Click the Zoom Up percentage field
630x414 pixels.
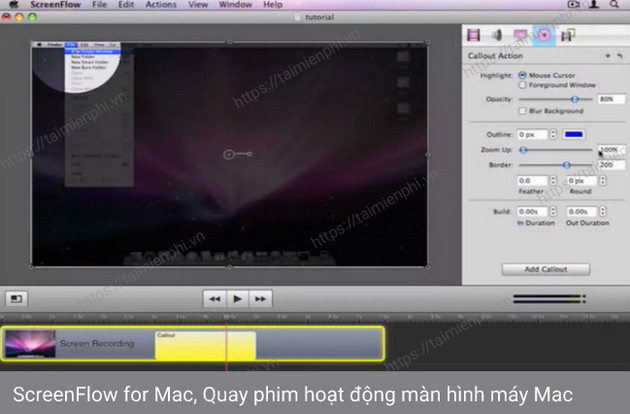(x=611, y=150)
